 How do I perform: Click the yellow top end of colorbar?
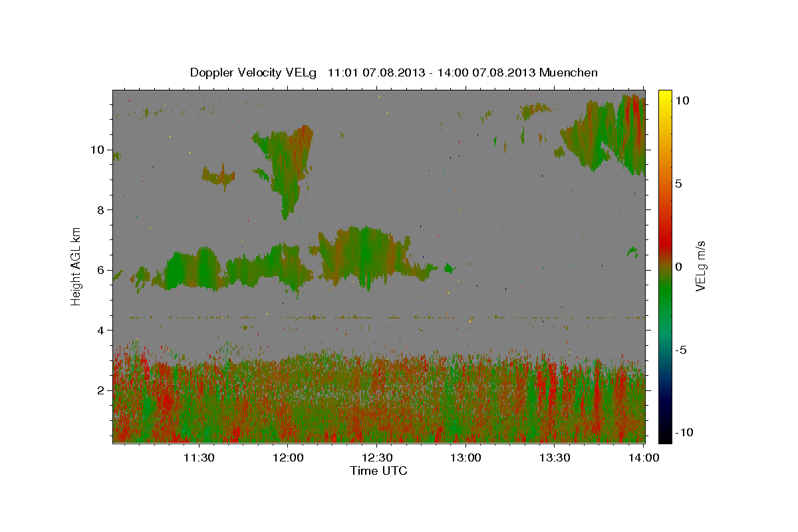[x=665, y=94]
